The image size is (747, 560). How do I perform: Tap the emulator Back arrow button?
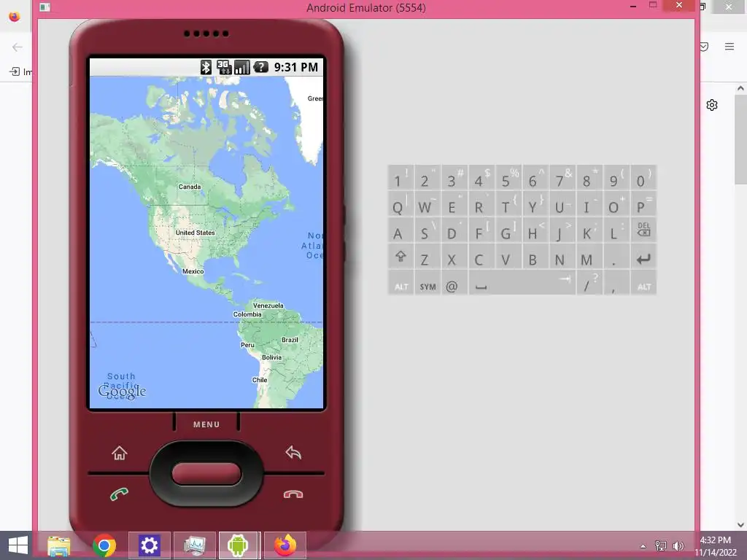coord(293,452)
